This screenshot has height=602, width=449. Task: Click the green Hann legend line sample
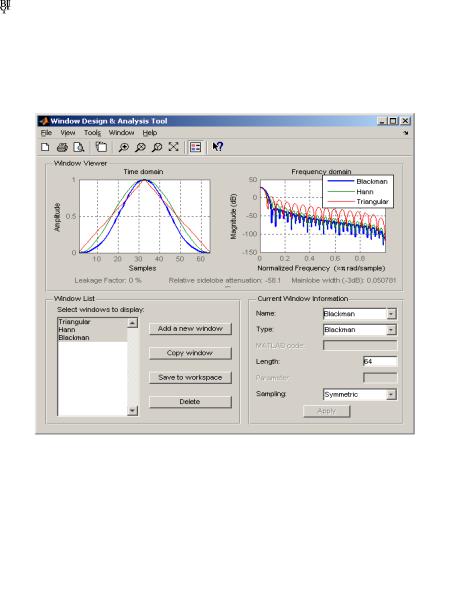click(x=340, y=191)
